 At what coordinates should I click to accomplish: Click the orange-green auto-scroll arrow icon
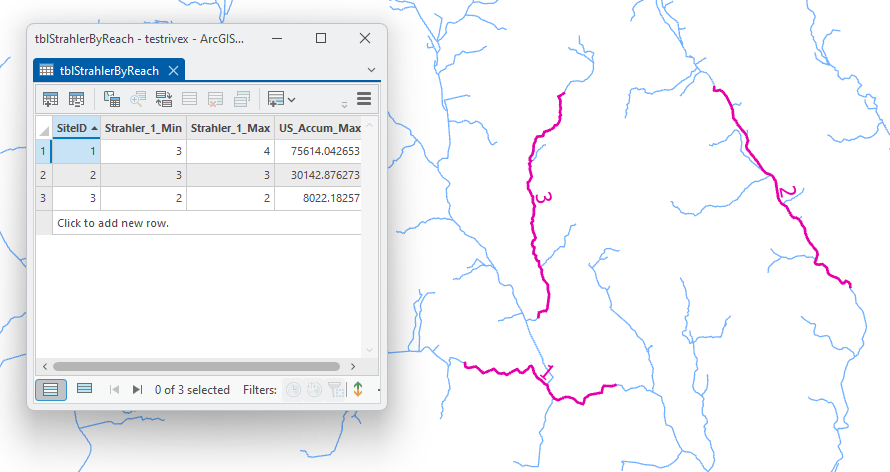pos(357,390)
